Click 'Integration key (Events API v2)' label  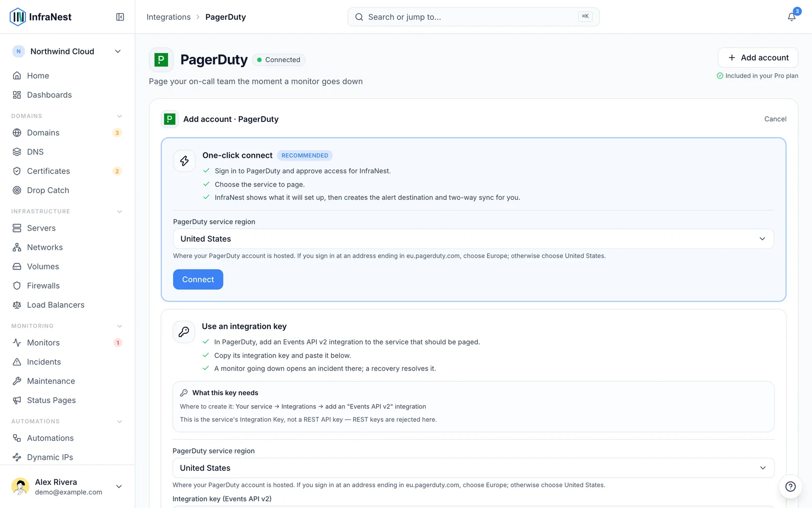point(222,499)
